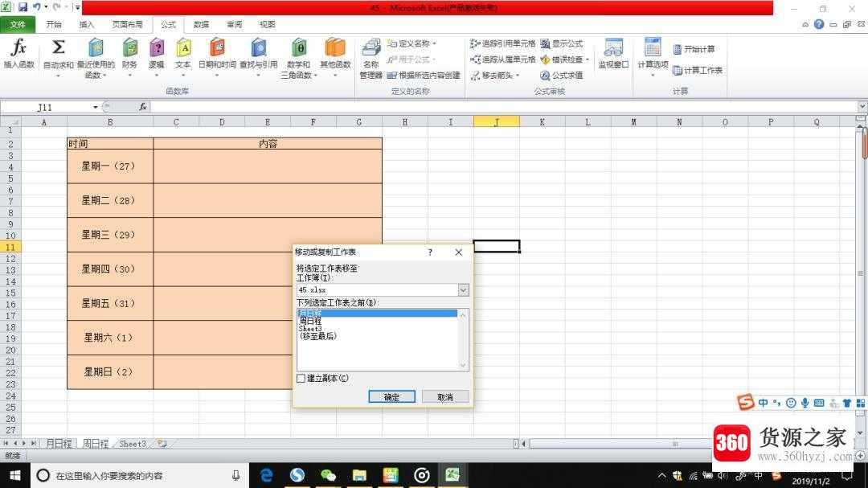Image resolution: width=868 pixels, height=488 pixels.
Task: Click the Undo icon in quick access toolbar
Action: coord(36,7)
